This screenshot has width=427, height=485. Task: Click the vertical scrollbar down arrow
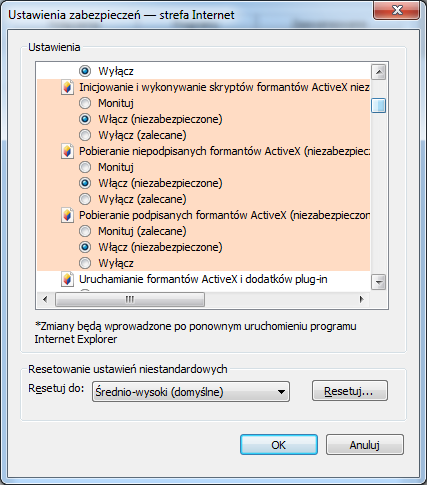[379, 282]
